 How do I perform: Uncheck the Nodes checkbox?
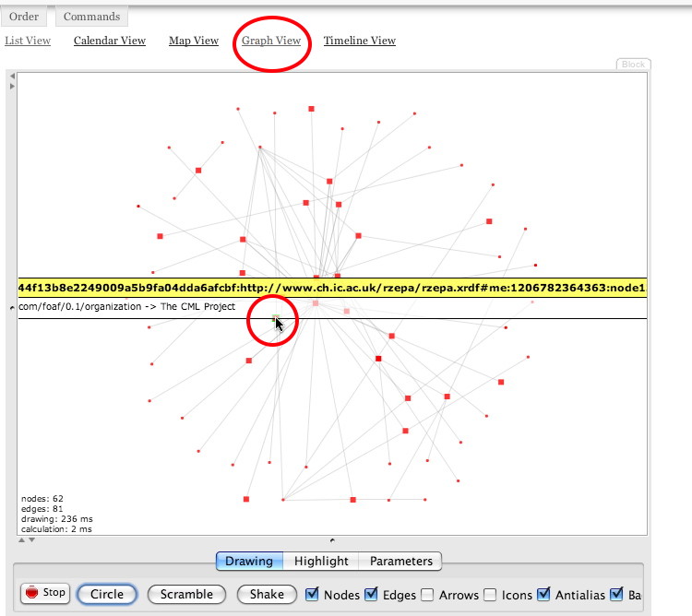pyautogui.click(x=313, y=594)
